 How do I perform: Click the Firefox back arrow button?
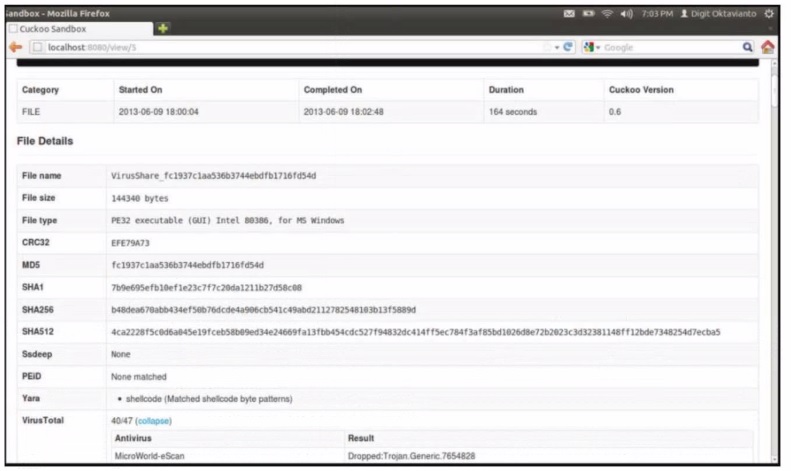15,47
